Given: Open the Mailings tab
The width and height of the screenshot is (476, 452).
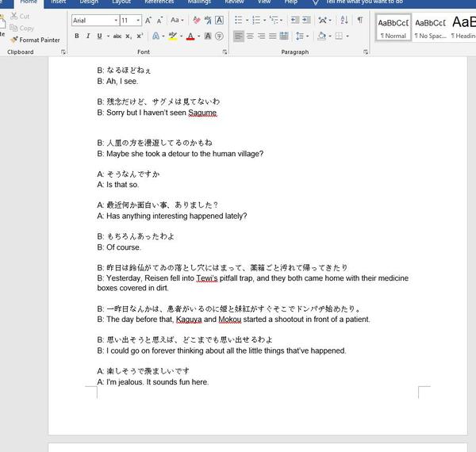Looking at the screenshot, I should pos(199,2).
